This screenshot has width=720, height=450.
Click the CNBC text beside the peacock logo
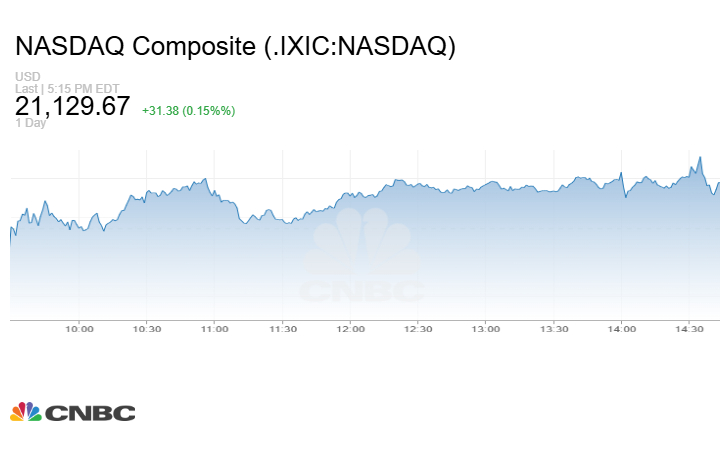point(90,412)
